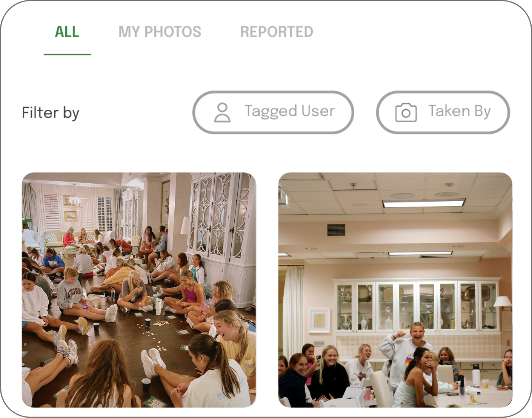Screen dimensions: 532x418
Task: Open the photo of girls sitting on floor
Action: 139,290
